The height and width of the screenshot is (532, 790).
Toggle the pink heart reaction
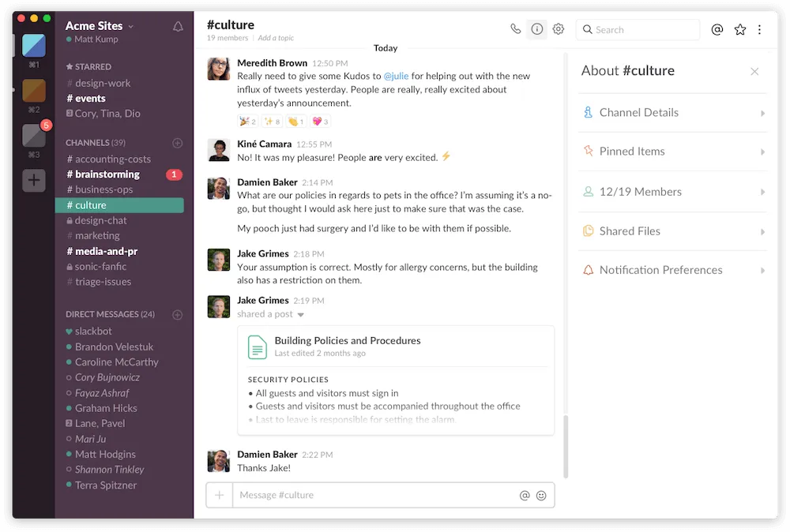point(320,122)
